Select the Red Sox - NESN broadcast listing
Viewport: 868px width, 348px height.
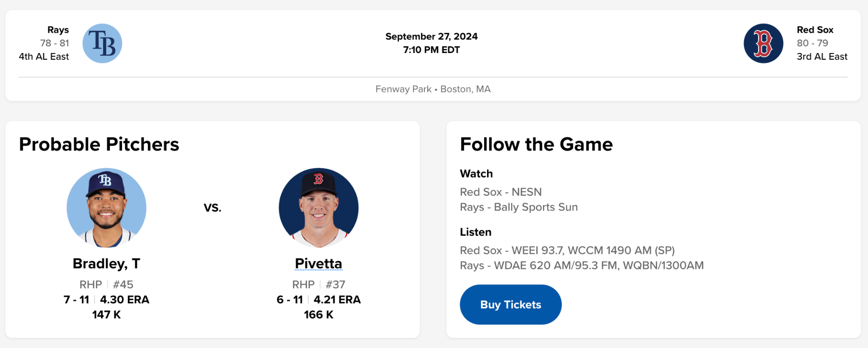point(501,192)
